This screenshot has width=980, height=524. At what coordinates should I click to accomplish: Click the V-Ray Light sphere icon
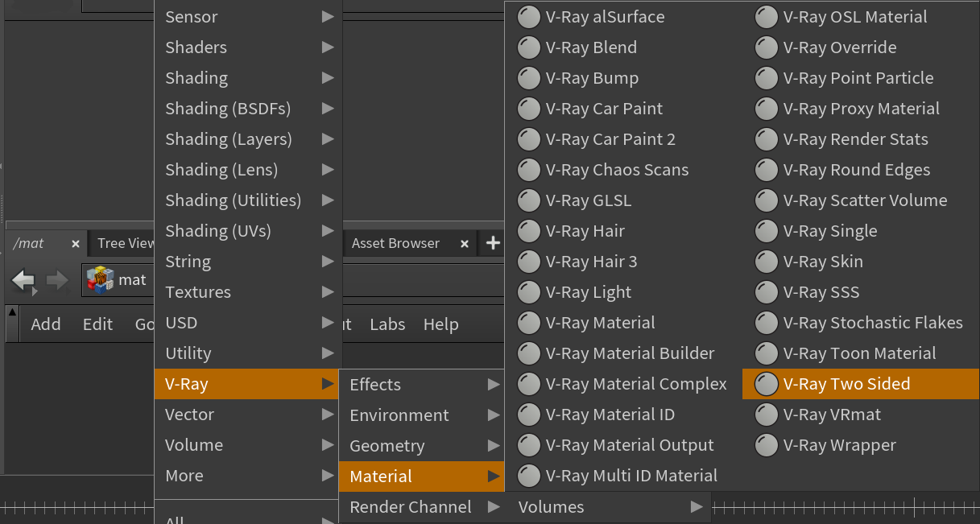(x=528, y=292)
